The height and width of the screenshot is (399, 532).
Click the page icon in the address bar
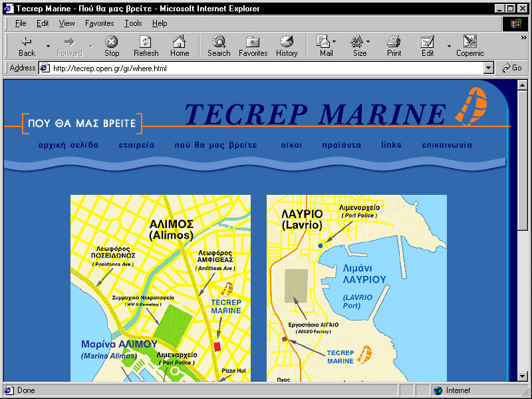[45, 68]
